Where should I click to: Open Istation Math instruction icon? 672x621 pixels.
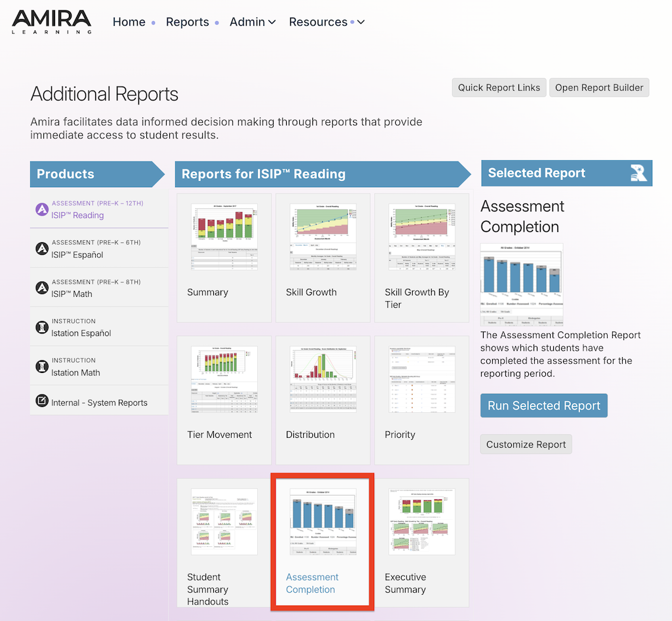[x=41, y=366]
